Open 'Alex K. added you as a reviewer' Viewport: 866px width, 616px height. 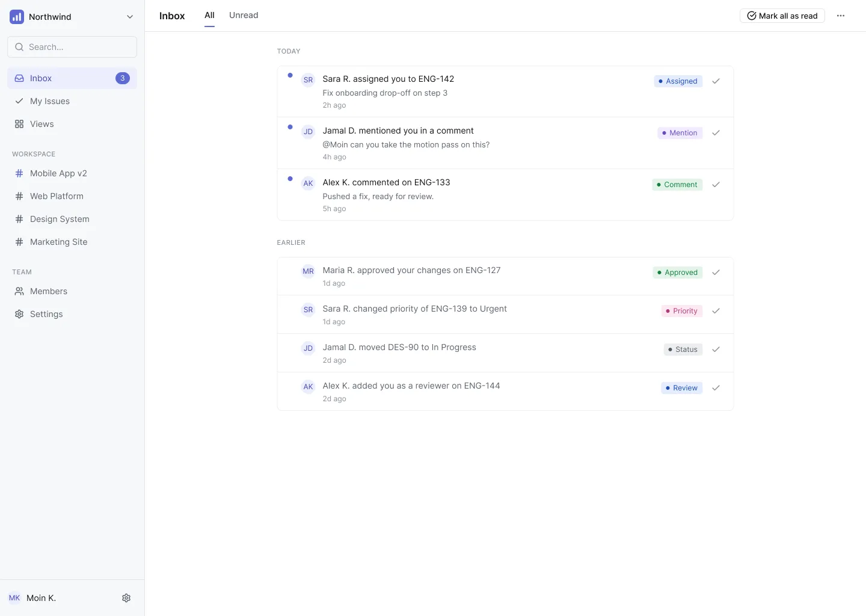[505, 392]
